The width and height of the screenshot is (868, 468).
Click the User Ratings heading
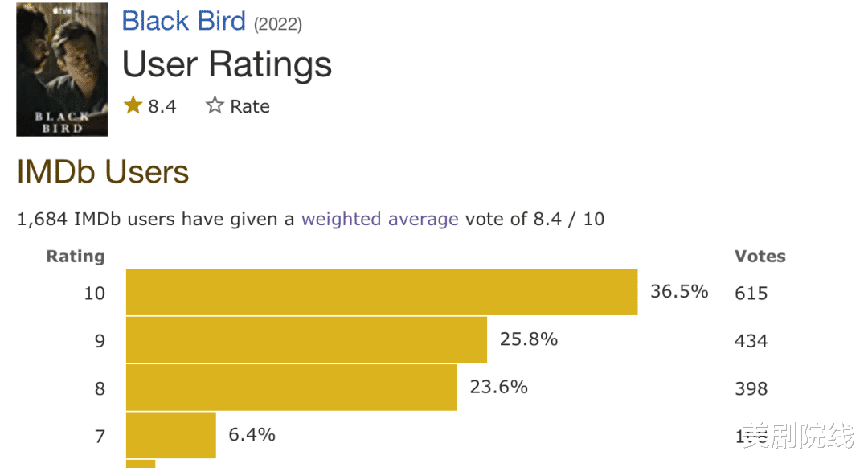pyautogui.click(x=227, y=65)
